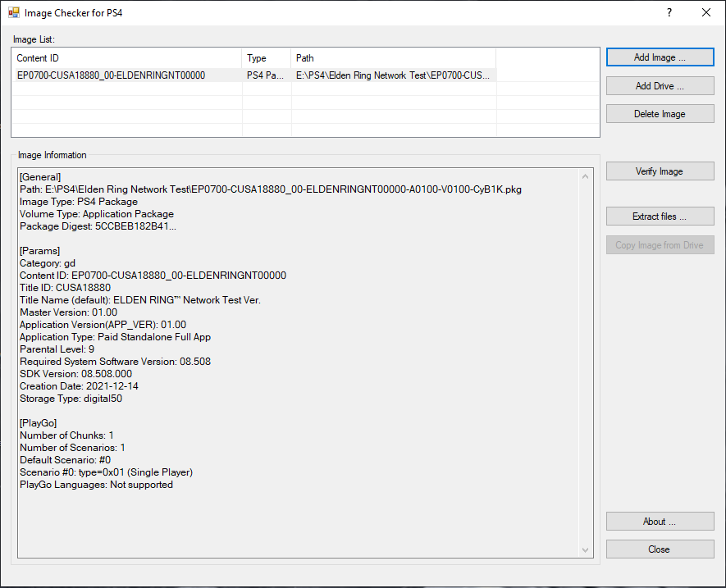
Task: Click scroll-up arrow in Image Information
Action: (585, 177)
